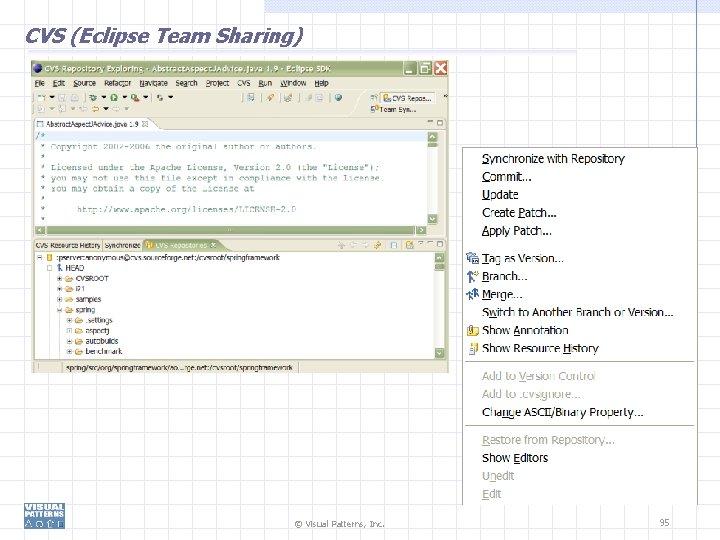Open the Debug toolbar button

coord(93,97)
